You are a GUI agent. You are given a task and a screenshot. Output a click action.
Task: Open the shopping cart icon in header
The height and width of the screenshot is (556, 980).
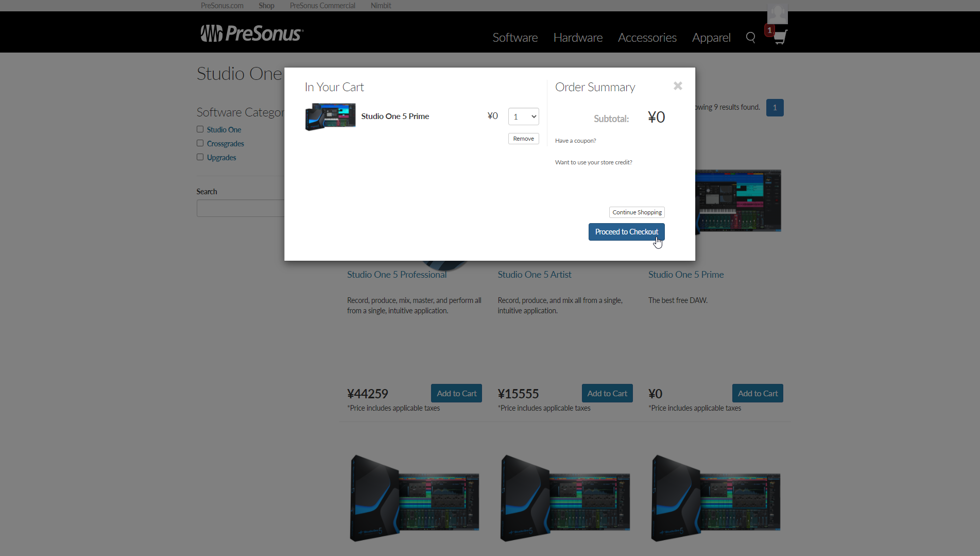[780, 37]
